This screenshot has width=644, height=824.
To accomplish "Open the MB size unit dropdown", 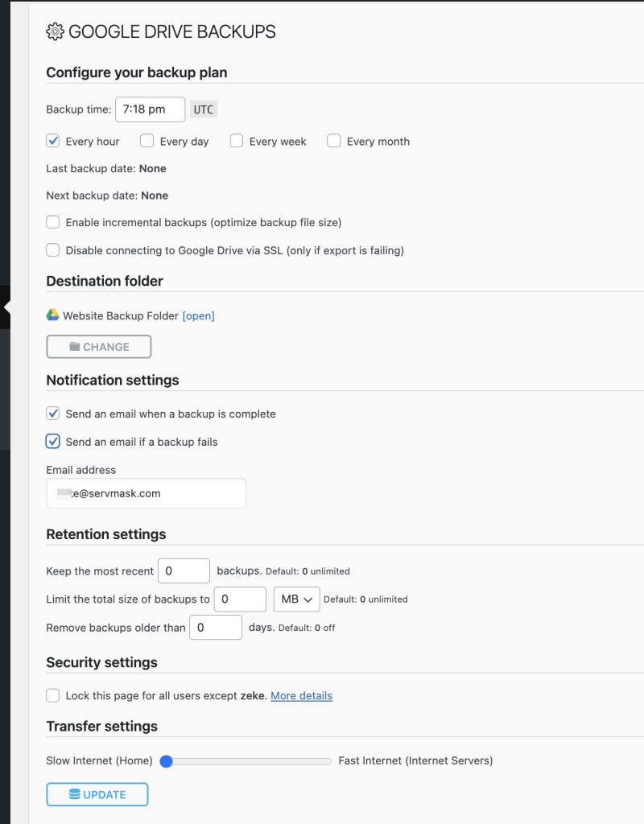I will click(x=296, y=599).
